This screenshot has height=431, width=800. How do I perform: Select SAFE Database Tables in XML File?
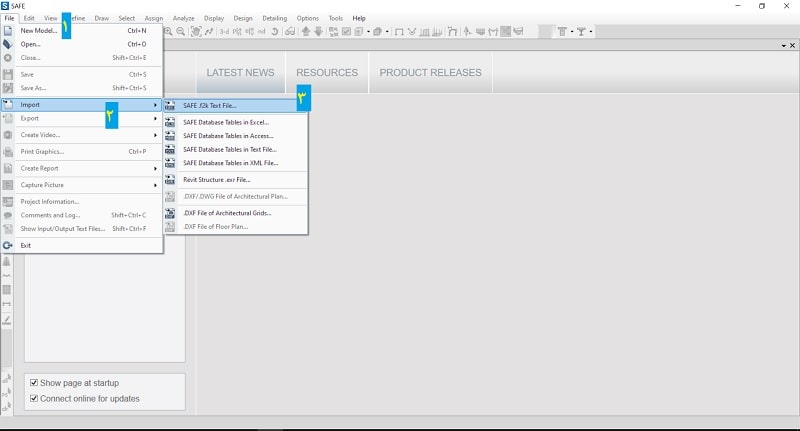[x=230, y=162]
